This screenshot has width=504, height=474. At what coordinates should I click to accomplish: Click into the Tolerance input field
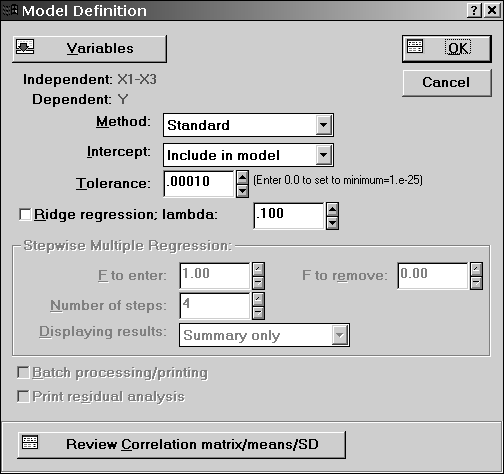pyautogui.click(x=199, y=184)
